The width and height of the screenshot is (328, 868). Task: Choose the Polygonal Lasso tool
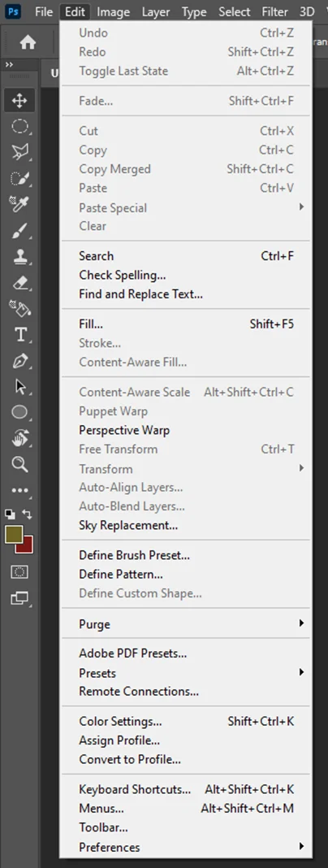20,152
